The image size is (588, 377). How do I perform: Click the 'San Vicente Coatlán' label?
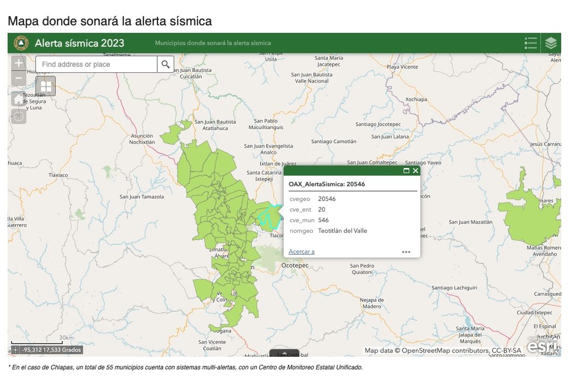click(x=212, y=345)
